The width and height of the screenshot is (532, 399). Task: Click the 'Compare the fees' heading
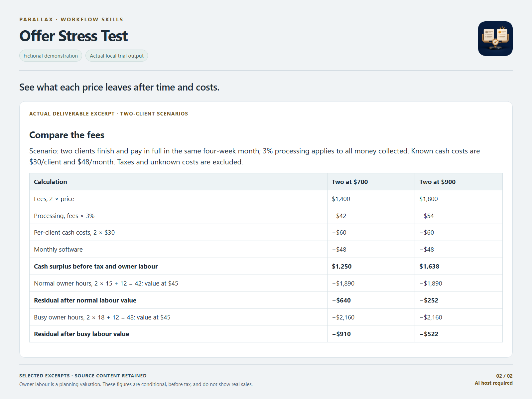click(x=67, y=135)
